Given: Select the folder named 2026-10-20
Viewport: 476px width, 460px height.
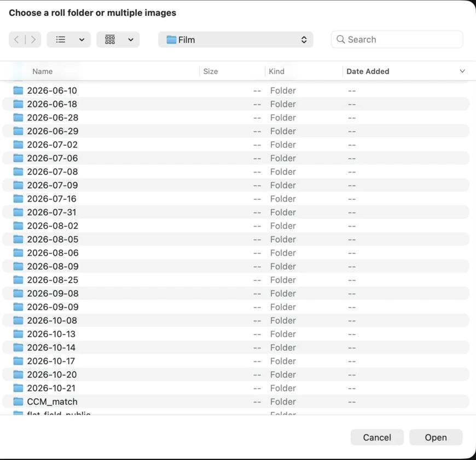Looking at the screenshot, I should (x=52, y=375).
